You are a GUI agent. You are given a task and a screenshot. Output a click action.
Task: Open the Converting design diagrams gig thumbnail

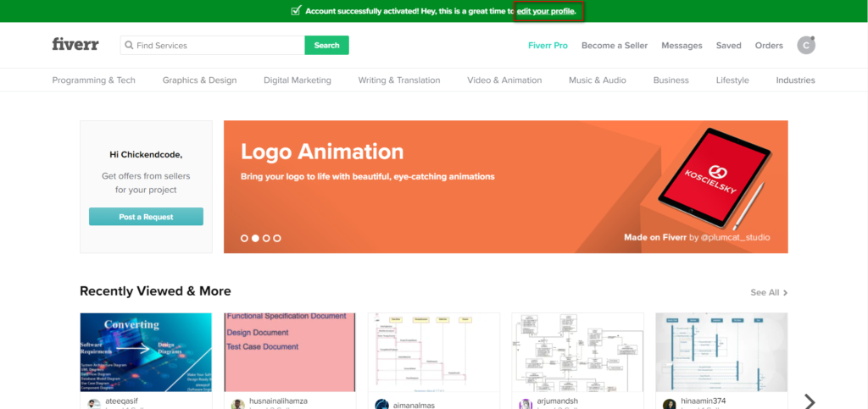coord(146,352)
